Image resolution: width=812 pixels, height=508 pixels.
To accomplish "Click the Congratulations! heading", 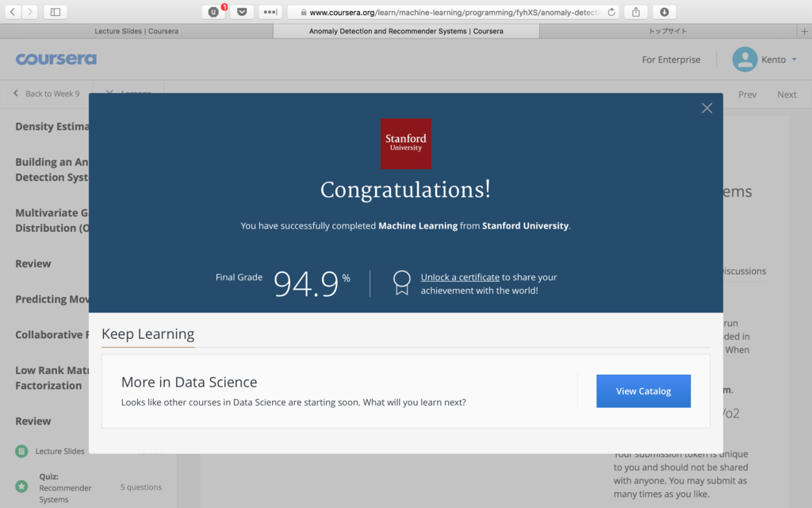I will click(x=405, y=190).
